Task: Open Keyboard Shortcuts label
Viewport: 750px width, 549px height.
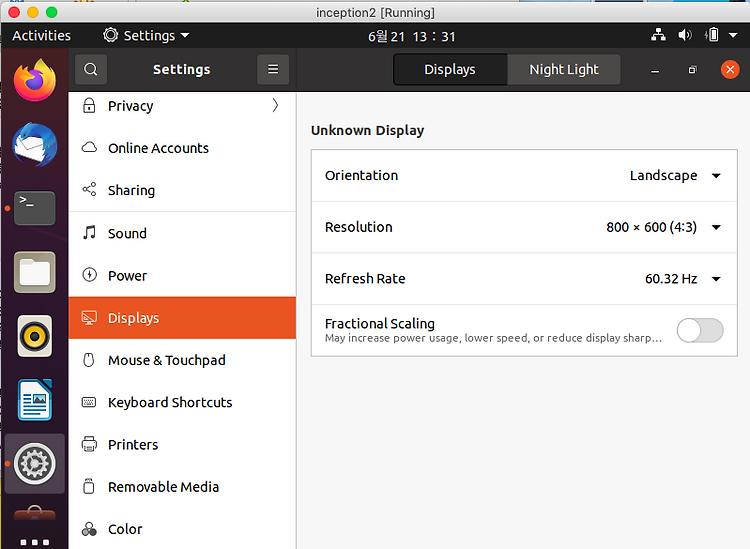Action: (x=170, y=402)
